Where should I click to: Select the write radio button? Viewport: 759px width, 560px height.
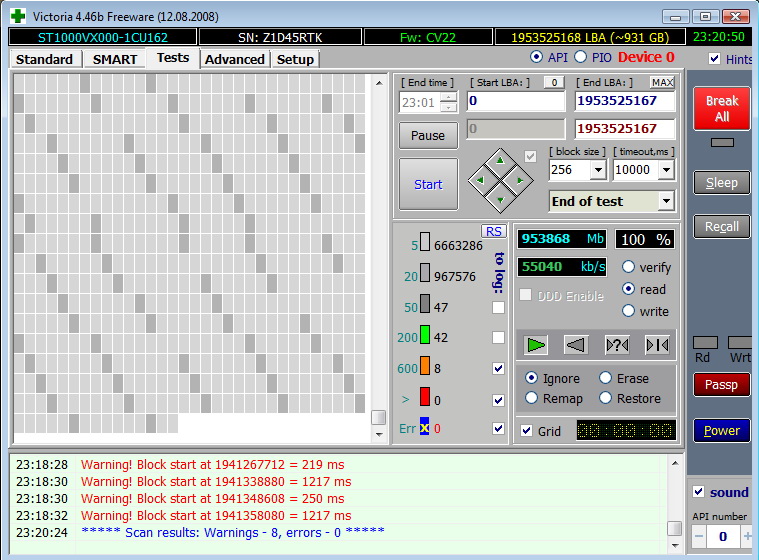628,311
